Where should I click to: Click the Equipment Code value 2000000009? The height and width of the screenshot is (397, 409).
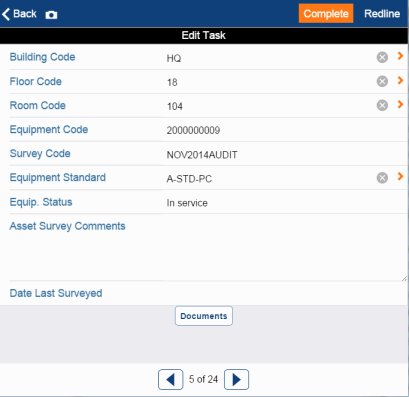point(193,130)
